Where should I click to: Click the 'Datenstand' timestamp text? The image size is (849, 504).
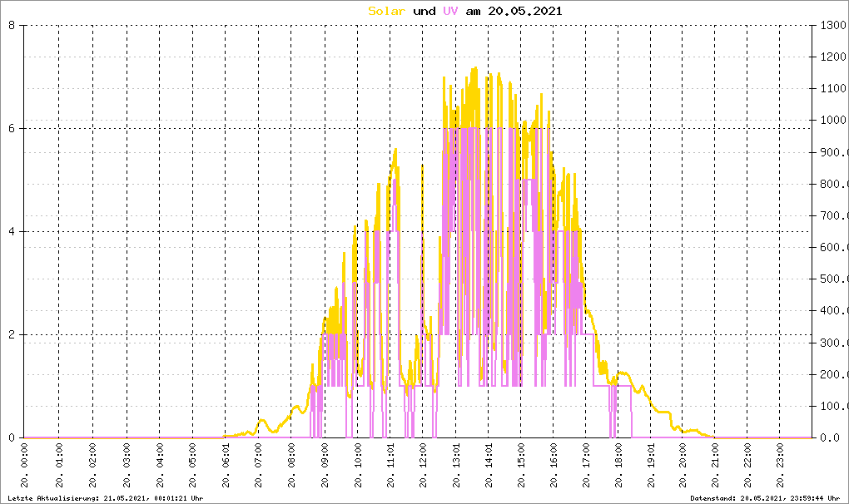[765, 498]
